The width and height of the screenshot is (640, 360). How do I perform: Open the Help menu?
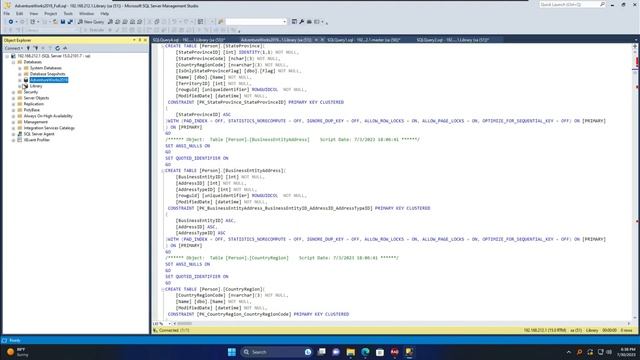[x=104, y=13]
